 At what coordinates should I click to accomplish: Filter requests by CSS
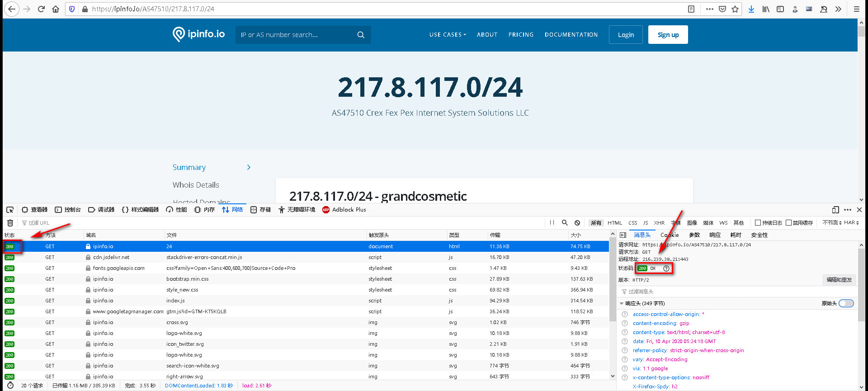[x=633, y=223]
